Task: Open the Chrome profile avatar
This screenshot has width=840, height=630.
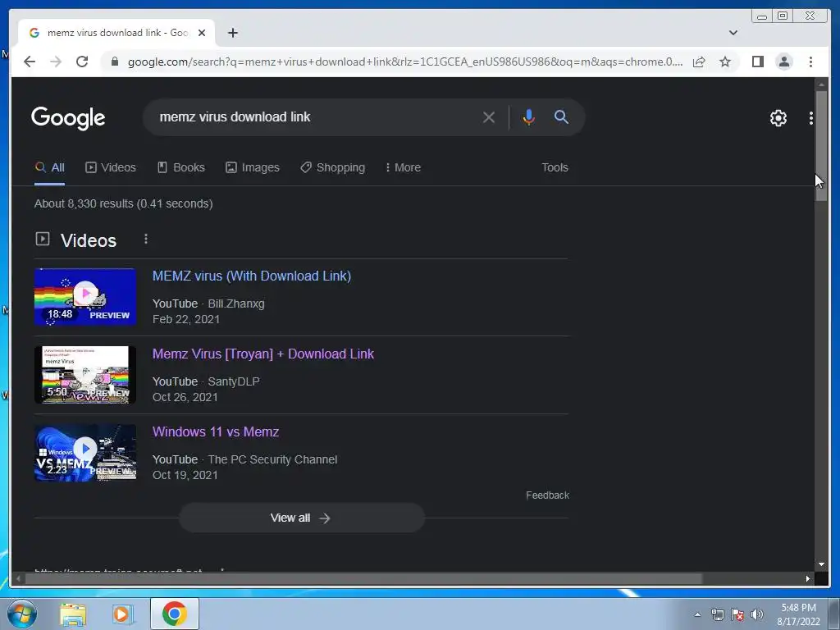Action: point(783,62)
